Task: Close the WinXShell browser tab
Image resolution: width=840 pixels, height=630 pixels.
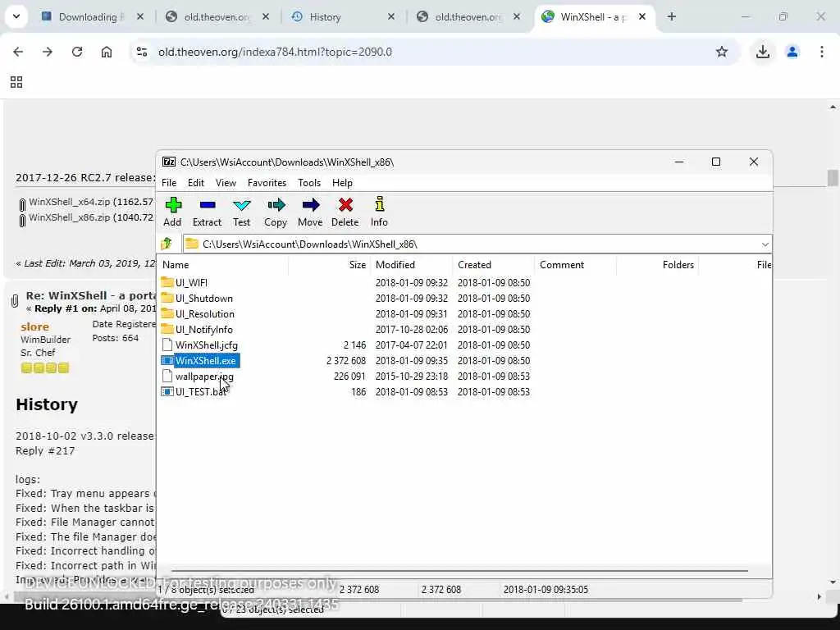Action: [641, 16]
